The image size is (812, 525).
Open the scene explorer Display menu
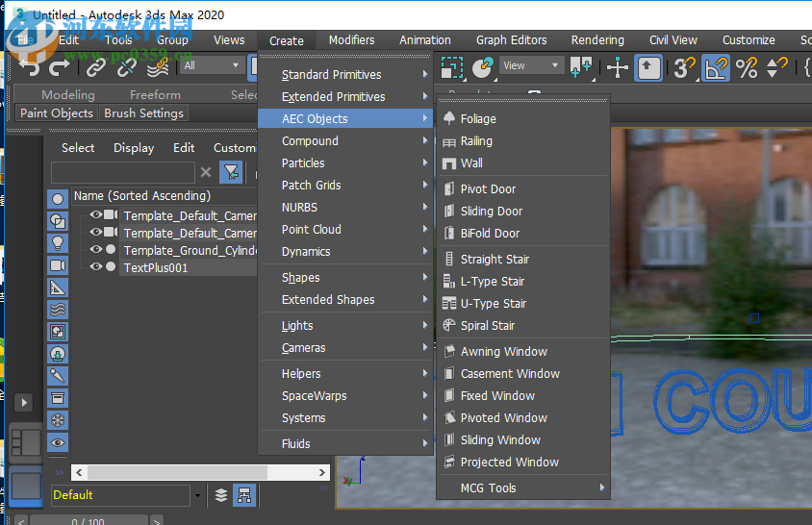(x=134, y=148)
